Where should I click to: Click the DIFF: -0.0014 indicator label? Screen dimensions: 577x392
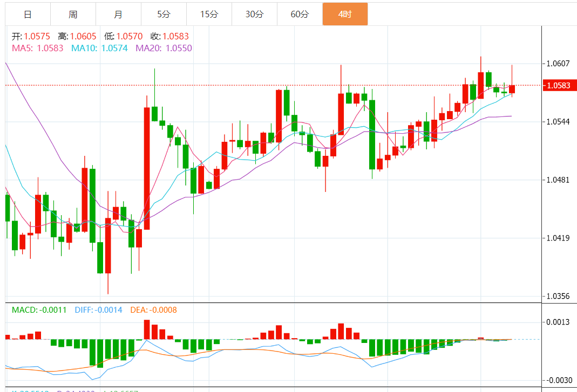[98, 310]
